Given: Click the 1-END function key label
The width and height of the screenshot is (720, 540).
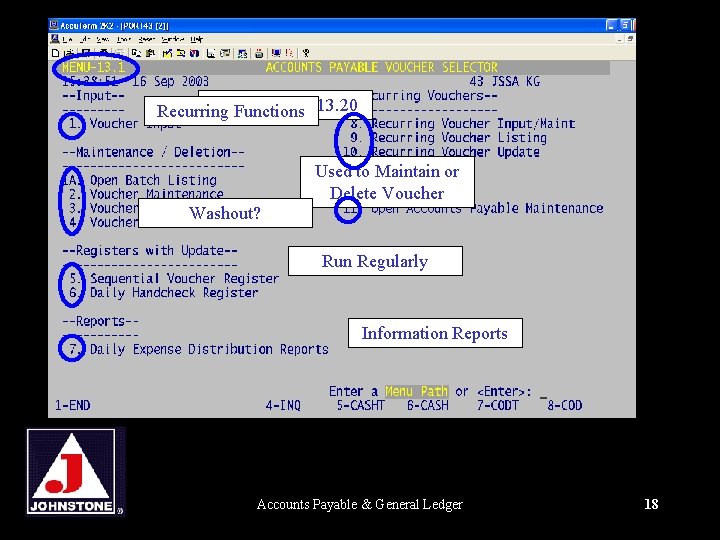Looking at the screenshot, I should click(x=73, y=405).
